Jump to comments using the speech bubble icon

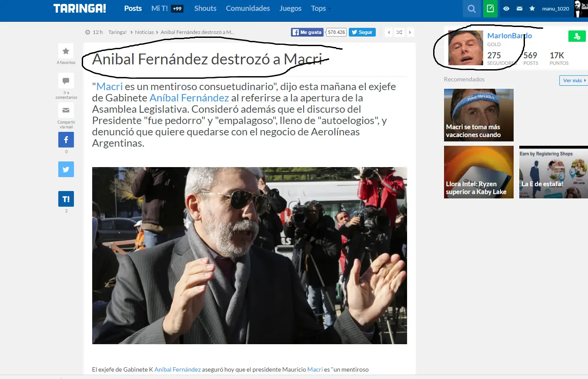(x=66, y=81)
